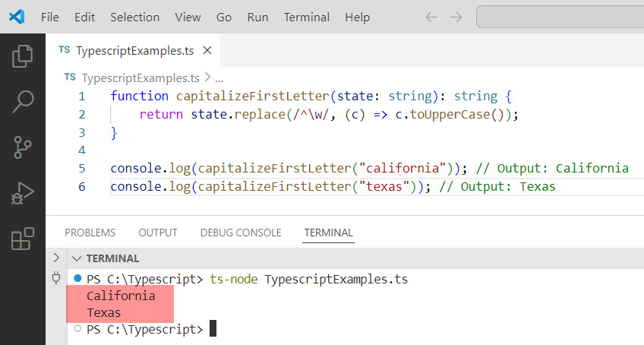Click the '// Output: California' comment
644x345 pixels.
point(552,168)
